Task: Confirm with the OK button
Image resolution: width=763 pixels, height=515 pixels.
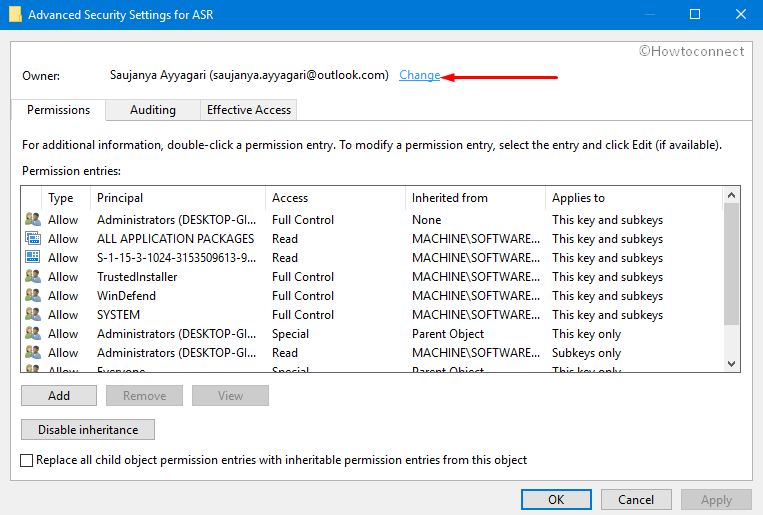Action: pyautogui.click(x=556, y=499)
